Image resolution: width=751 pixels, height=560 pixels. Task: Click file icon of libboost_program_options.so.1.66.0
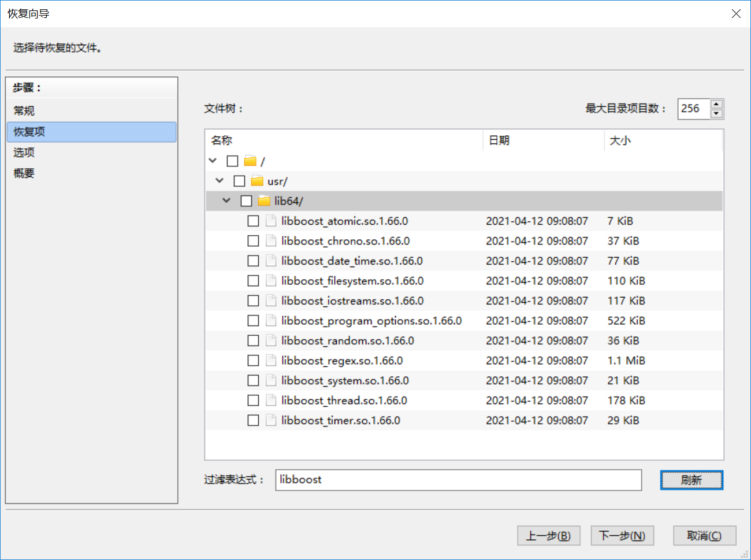tap(271, 321)
